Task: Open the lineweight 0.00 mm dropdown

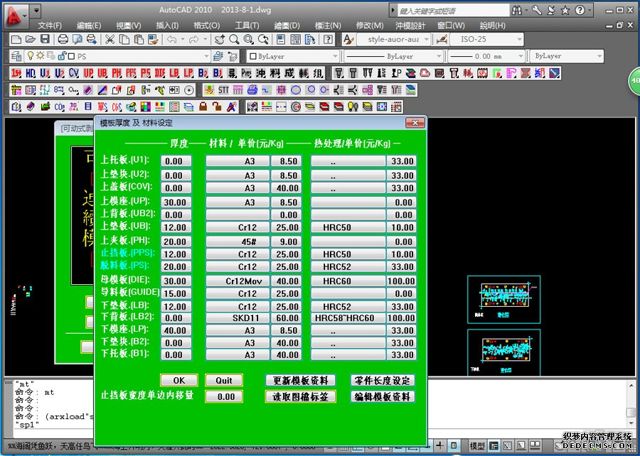Action: pos(520,56)
